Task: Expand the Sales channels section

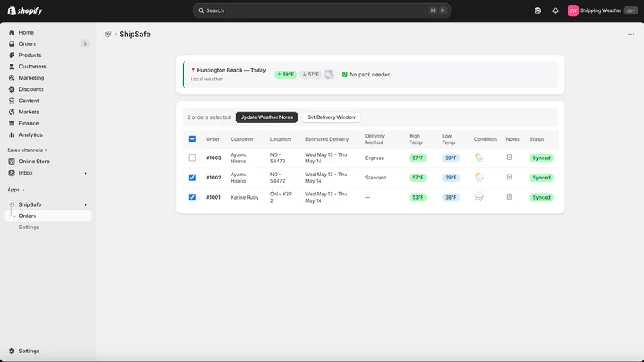Action: click(x=27, y=150)
